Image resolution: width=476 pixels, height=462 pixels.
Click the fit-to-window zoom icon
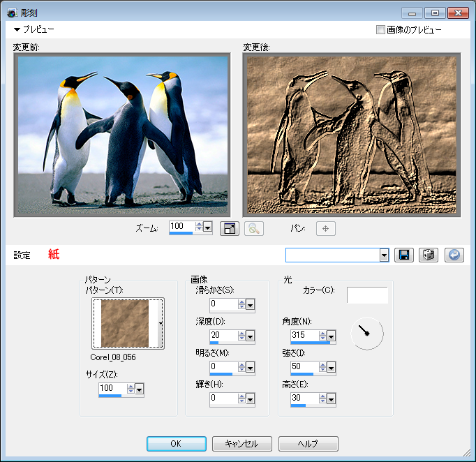coord(229,228)
